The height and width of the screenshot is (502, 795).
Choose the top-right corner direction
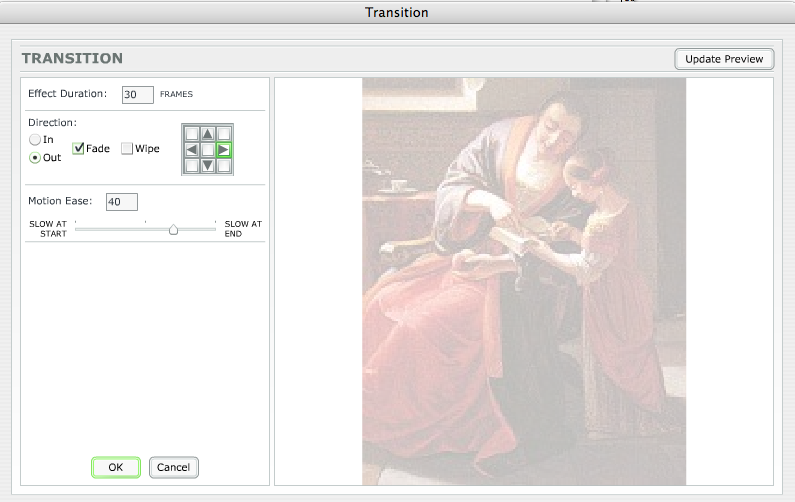224,134
